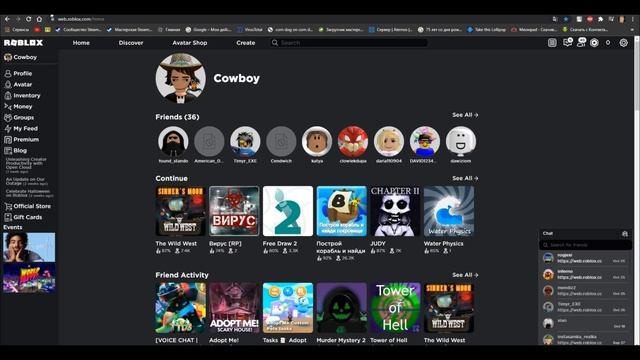
Task: Open friend found_stando's avatar
Action: (173, 141)
